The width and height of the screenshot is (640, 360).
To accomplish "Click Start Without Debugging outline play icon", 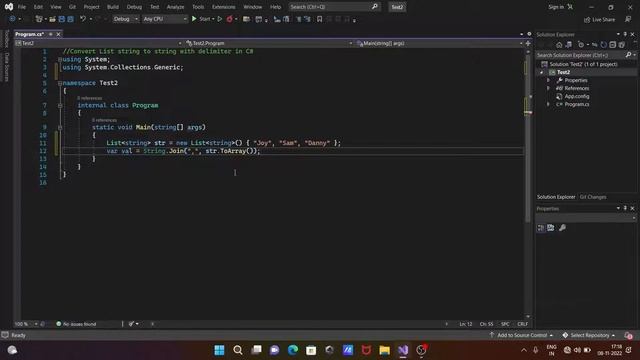I will click(220, 19).
